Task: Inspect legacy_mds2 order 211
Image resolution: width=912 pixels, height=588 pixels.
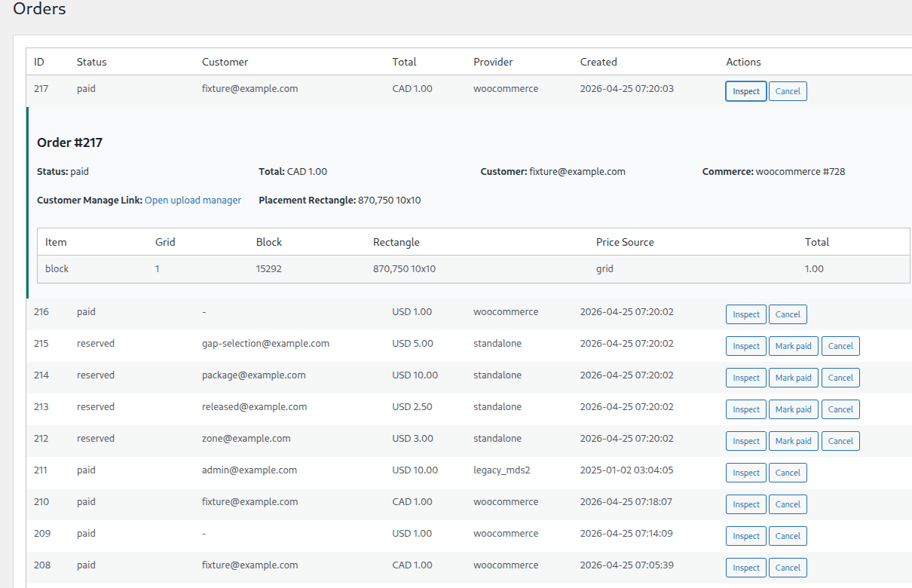Action: point(745,473)
